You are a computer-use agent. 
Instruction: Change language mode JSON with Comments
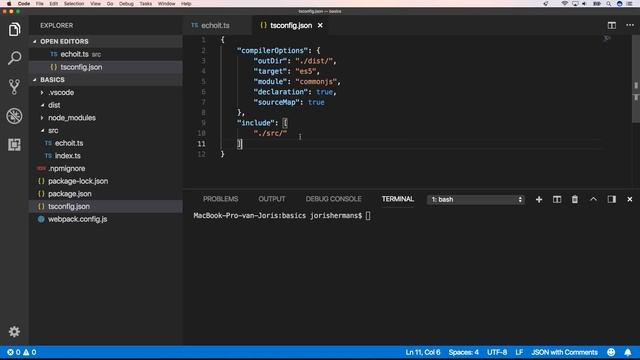click(564, 352)
